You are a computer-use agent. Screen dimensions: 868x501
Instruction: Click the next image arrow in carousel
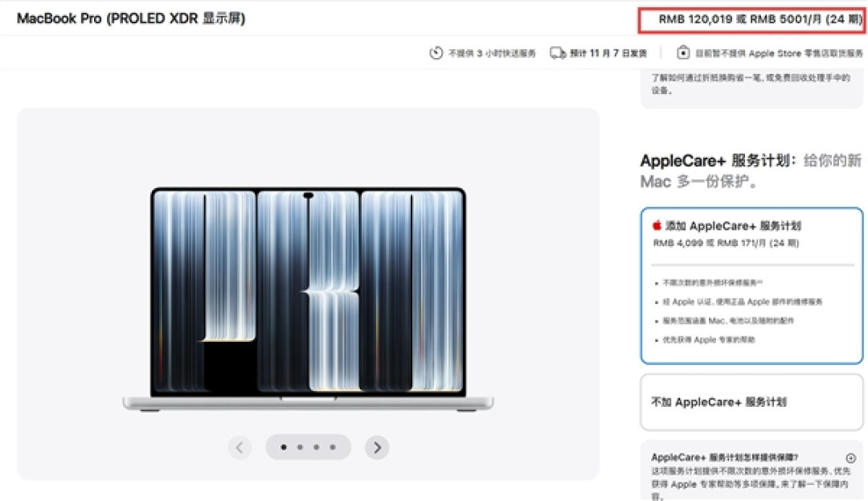click(x=377, y=447)
